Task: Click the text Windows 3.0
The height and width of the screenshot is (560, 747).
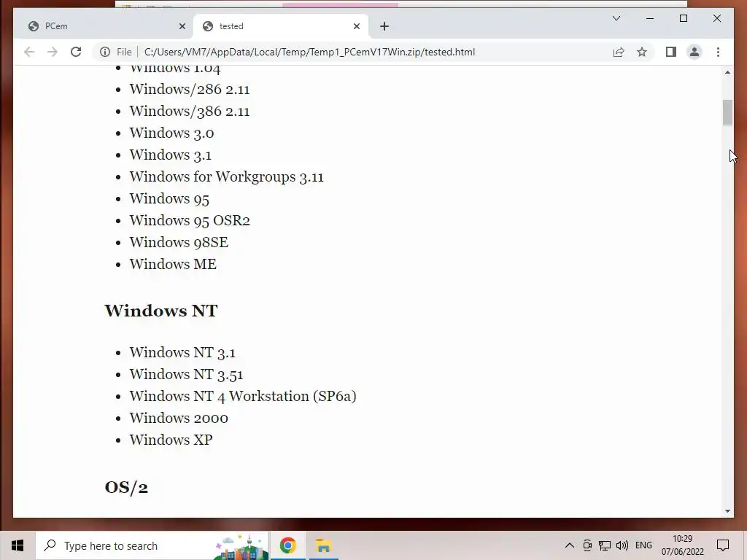Action: [x=171, y=133]
